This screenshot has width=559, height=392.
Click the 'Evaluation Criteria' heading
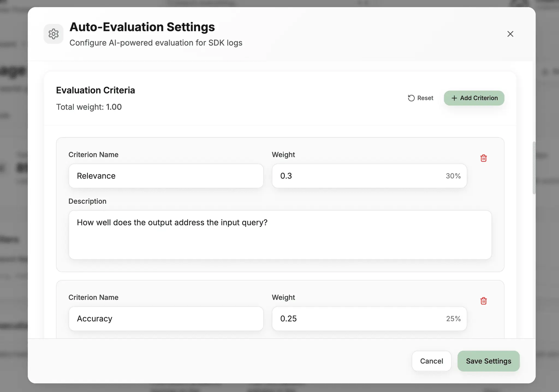[x=96, y=90]
